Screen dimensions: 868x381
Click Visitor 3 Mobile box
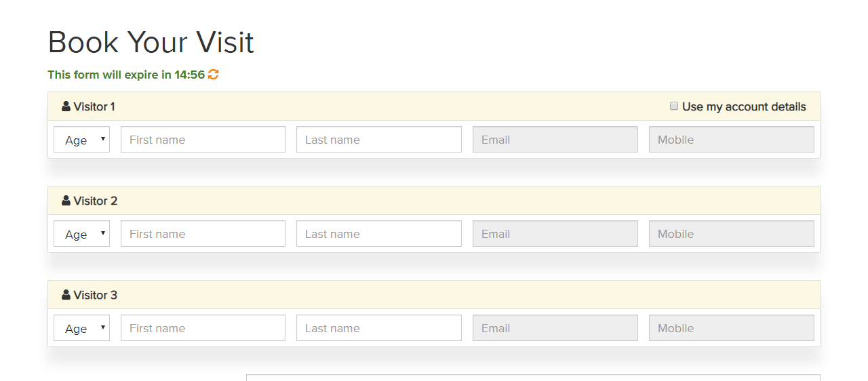tap(731, 328)
